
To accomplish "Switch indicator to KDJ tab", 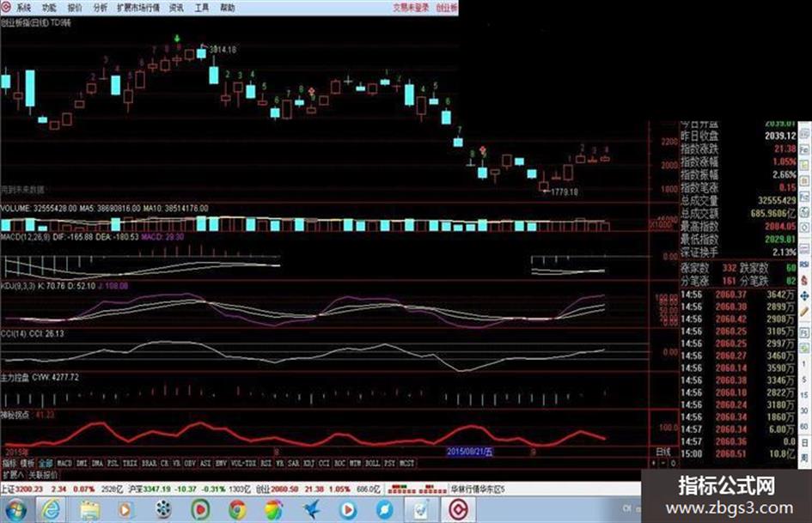I will 308,464.
